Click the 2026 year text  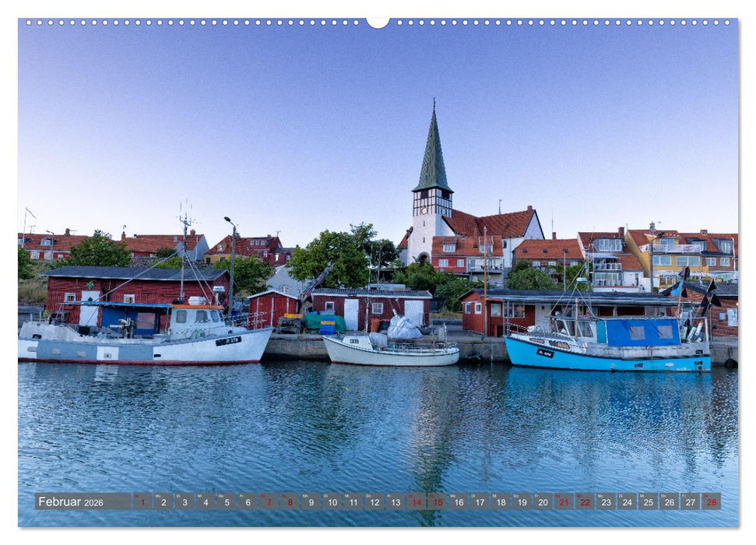click(92, 503)
